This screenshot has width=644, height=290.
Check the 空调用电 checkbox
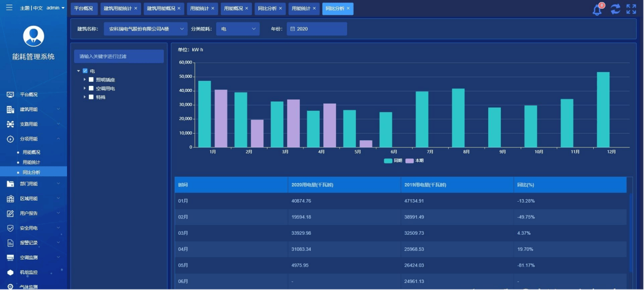91,88
